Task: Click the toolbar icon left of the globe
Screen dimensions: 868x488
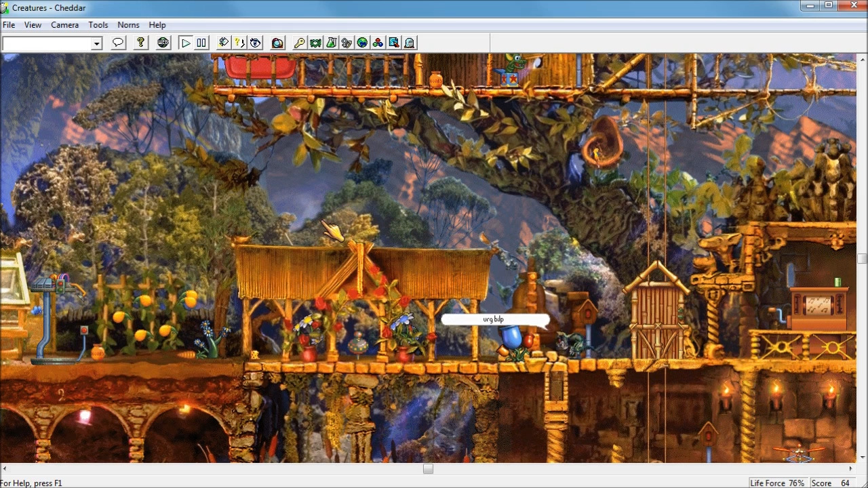Action: click(x=347, y=43)
